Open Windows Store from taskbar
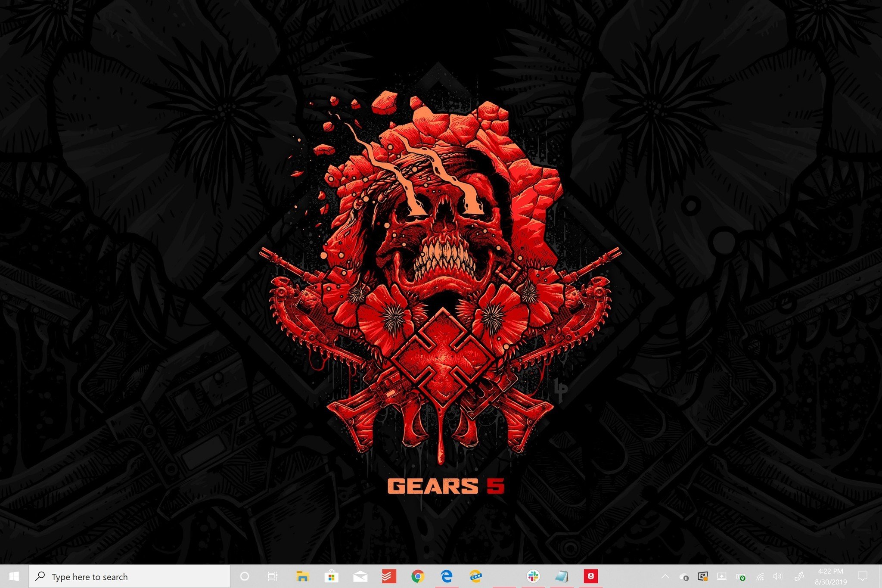The image size is (882, 588). pyautogui.click(x=330, y=576)
